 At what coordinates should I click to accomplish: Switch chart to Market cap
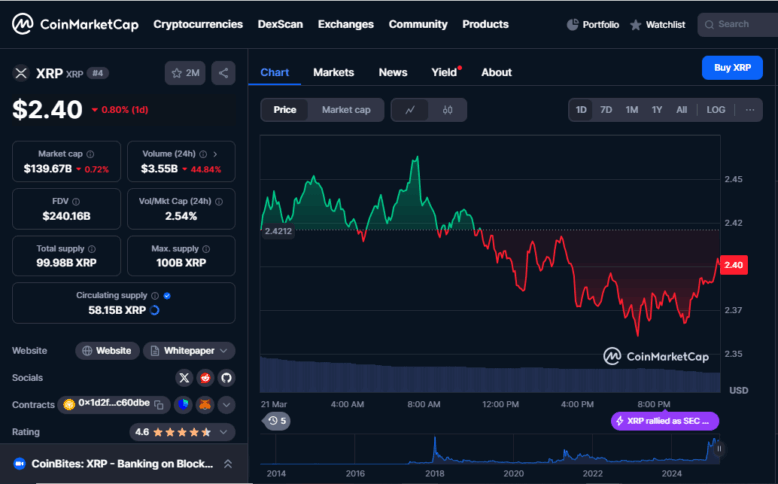[x=346, y=110]
